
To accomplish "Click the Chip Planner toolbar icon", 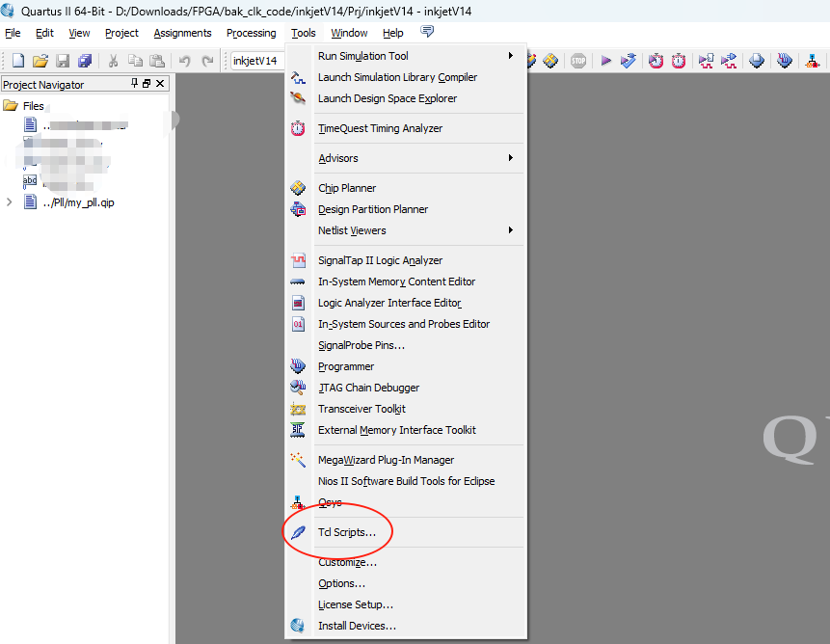I will pyautogui.click(x=550, y=61).
